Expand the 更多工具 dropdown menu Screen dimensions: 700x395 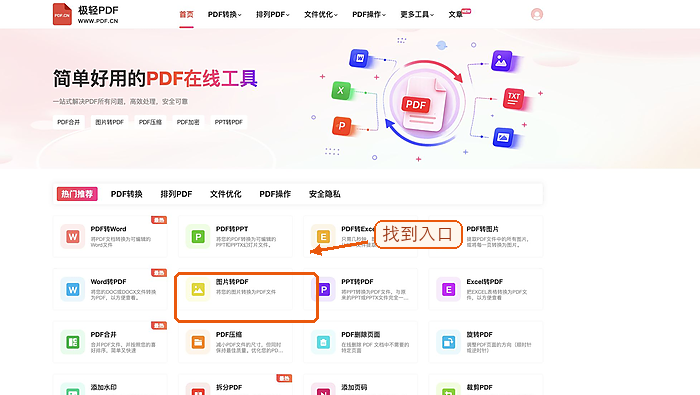(x=417, y=14)
